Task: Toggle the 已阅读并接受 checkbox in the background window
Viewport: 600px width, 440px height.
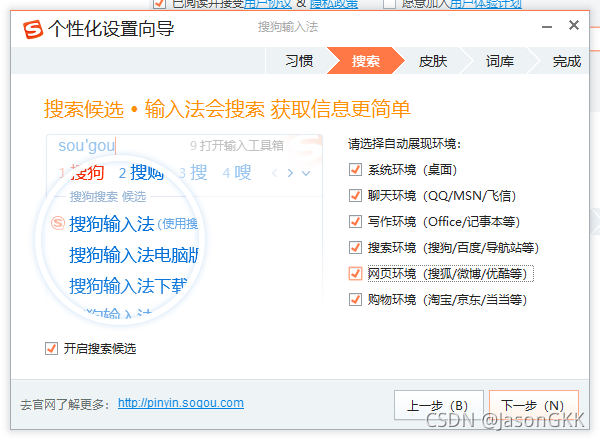Action: pos(159,3)
